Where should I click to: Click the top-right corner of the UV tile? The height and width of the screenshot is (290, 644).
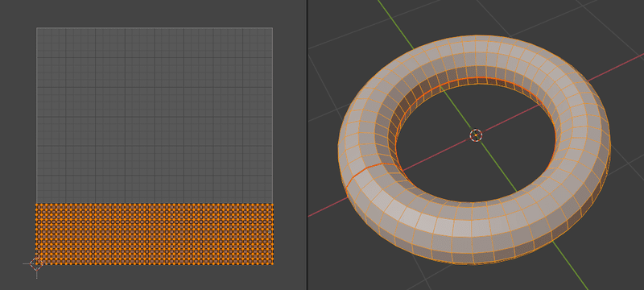pos(272,28)
